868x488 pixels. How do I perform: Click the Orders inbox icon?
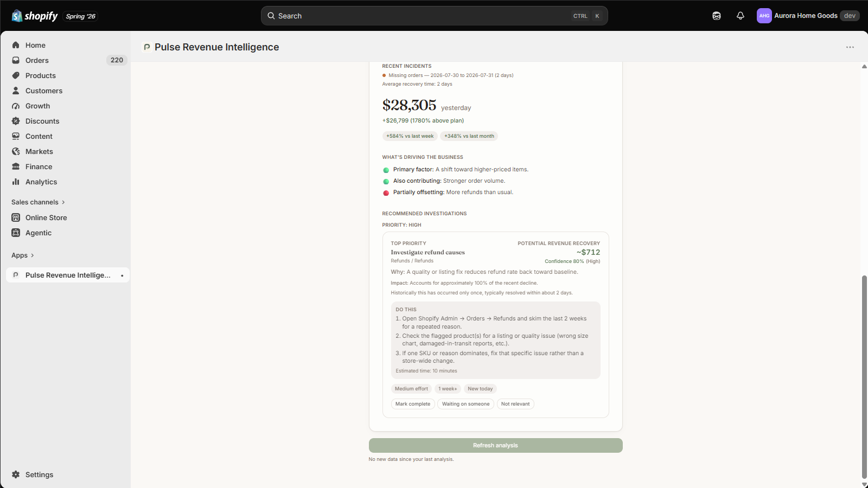[x=16, y=60]
